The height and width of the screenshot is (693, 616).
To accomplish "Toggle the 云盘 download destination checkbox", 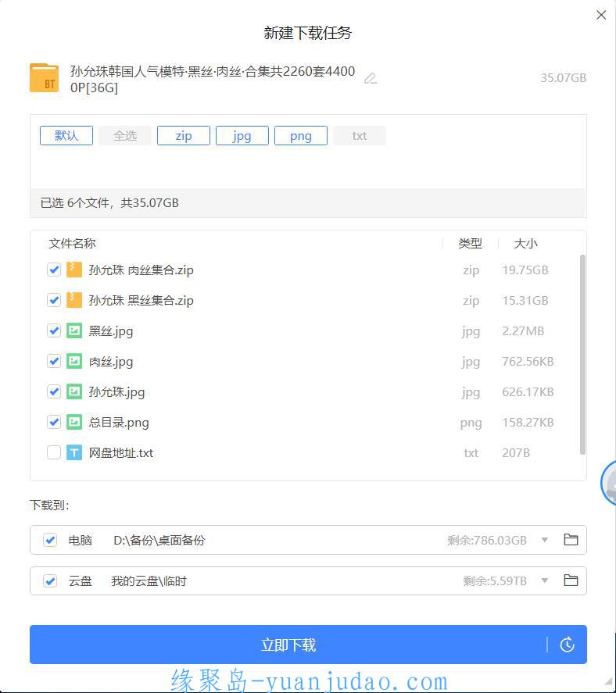I will click(50, 580).
